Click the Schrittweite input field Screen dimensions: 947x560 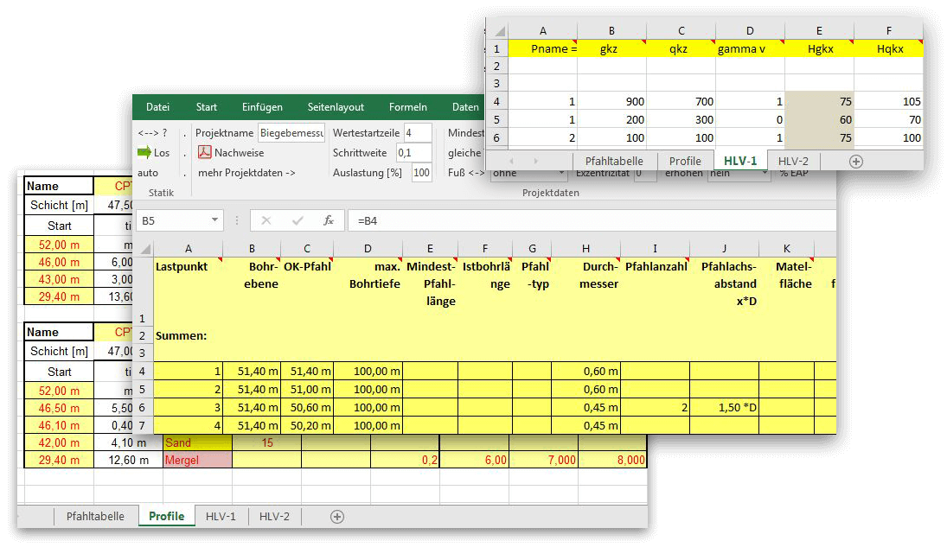point(413,153)
